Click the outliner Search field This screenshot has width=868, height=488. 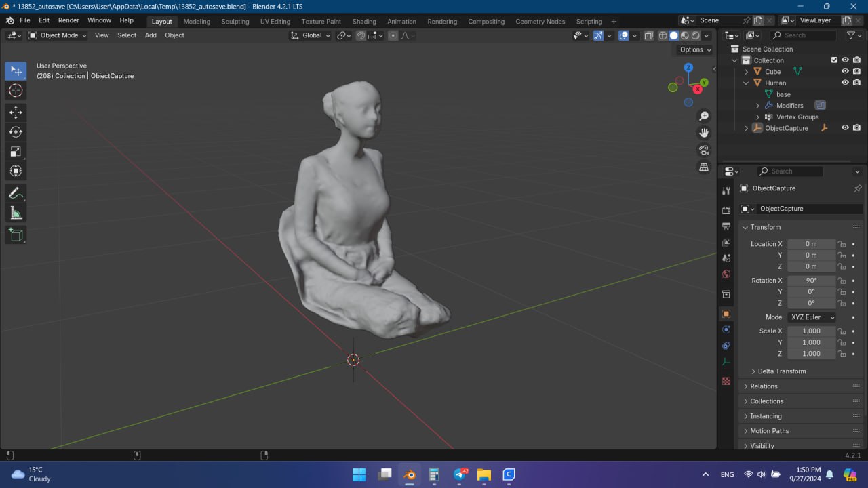(x=803, y=35)
